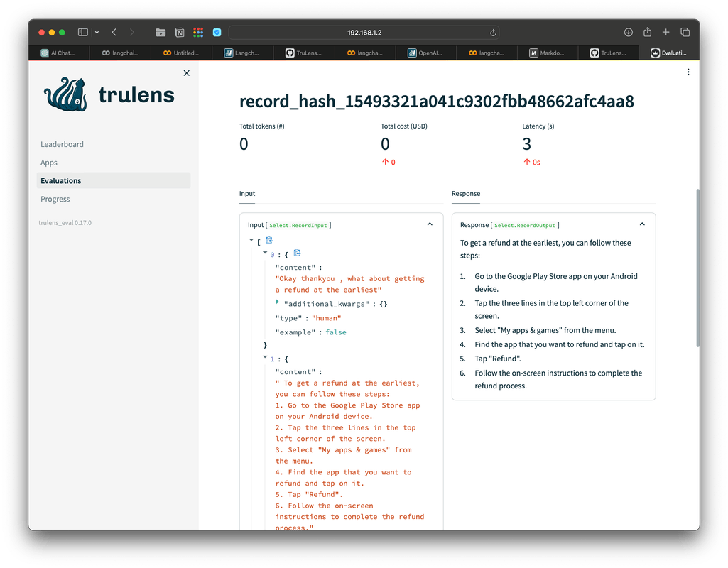Click the 192.168.1.2 address bar
Image resolution: width=728 pixels, height=568 pixels.
click(x=364, y=33)
